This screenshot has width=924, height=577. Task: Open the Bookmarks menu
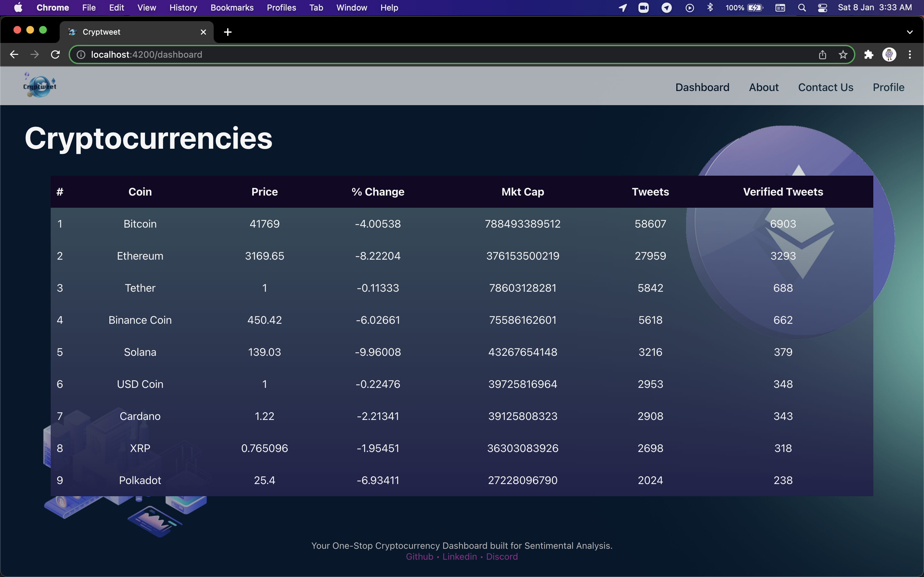pos(232,8)
